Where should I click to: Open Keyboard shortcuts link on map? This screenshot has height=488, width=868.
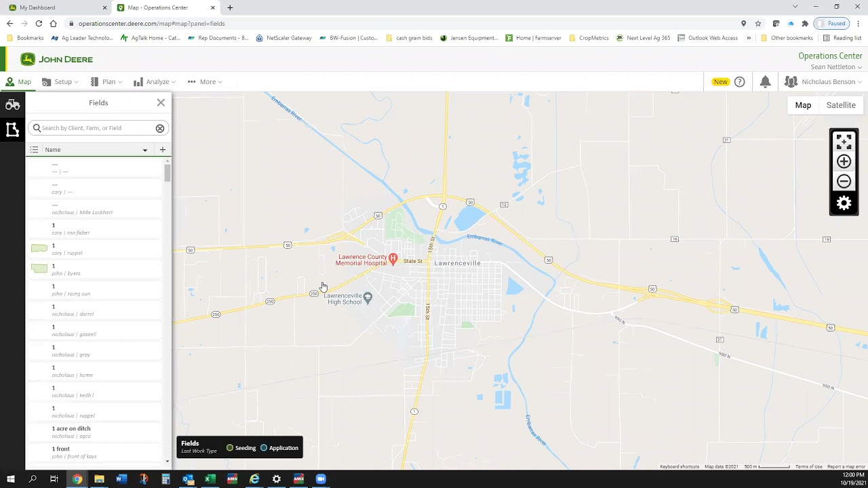(x=679, y=467)
